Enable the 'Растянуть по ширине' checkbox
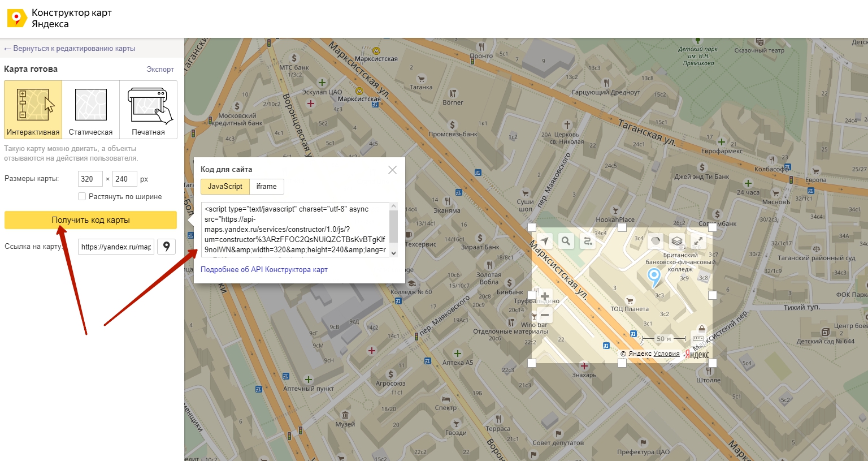 click(x=82, y=196)
